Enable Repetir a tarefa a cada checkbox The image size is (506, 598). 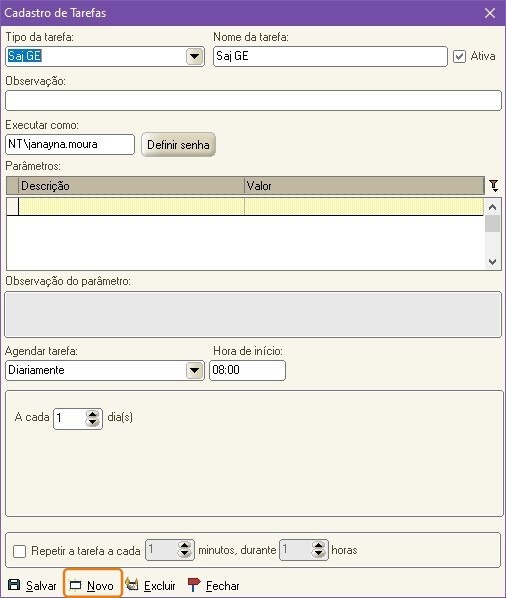(x=19, y=551)
